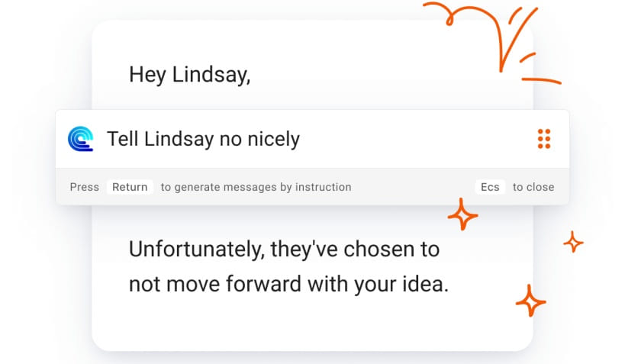Click the word "Hey" in the greeting
Viewport: 625px width, 364px height.
coord(147,74)
